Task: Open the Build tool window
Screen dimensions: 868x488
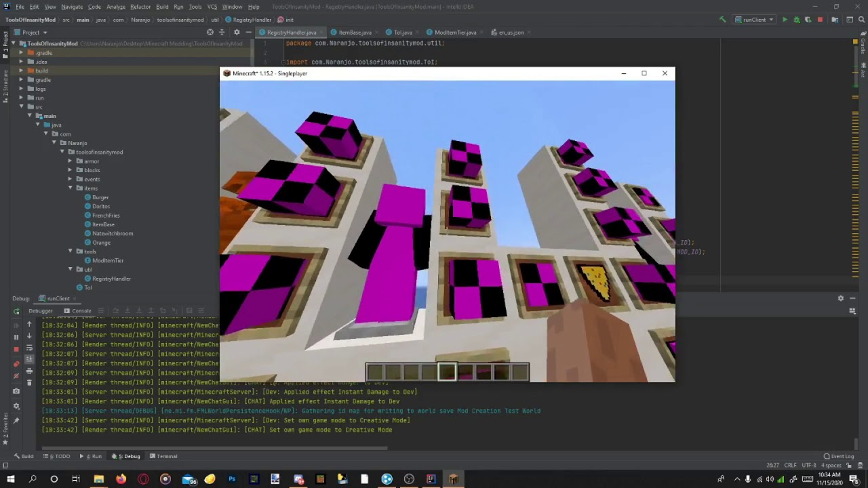Action: (24, 456)
